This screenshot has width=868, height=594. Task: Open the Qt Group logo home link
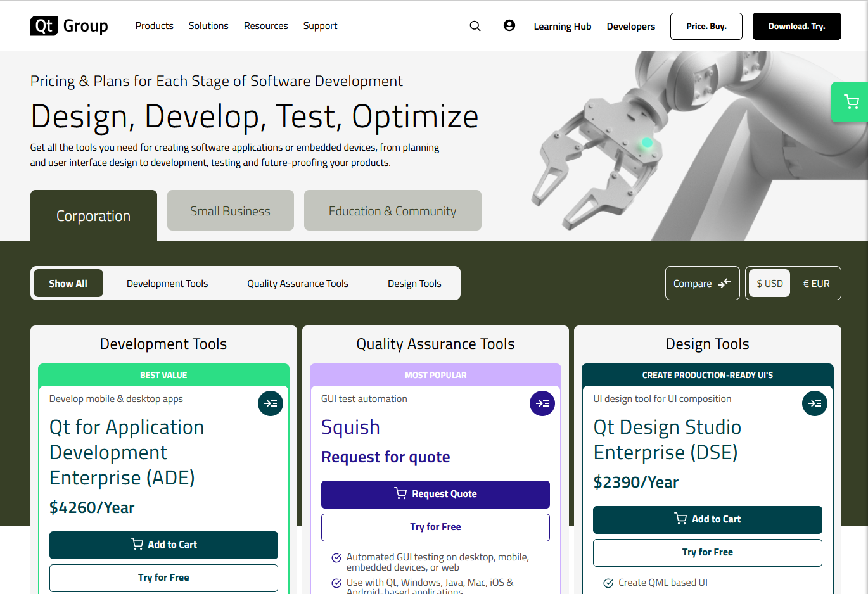point(69,26)
